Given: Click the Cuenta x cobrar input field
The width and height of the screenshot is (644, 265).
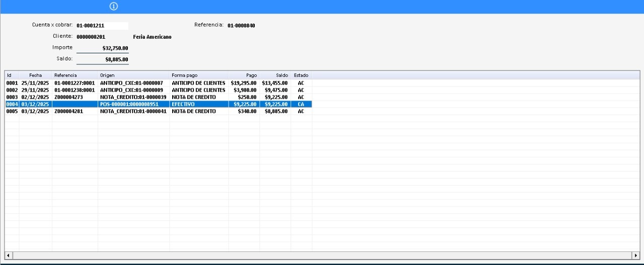Looking at the screenshot, I should (x=102, y=25).
